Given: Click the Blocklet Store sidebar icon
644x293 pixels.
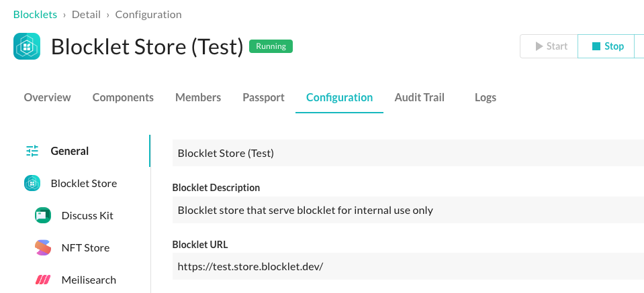Looking at the screenshot, I should point(32,183).
